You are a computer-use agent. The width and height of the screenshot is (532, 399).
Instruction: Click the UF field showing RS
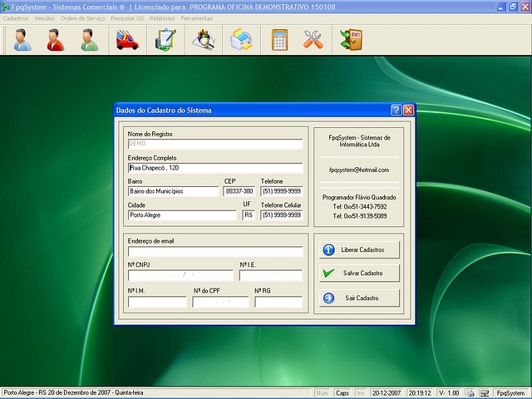pos(249,215)
